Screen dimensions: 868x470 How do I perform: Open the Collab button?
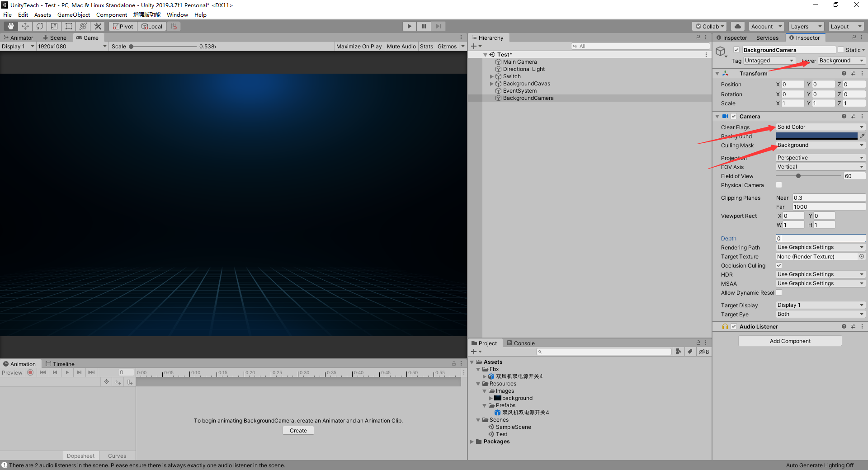(709, 26)
